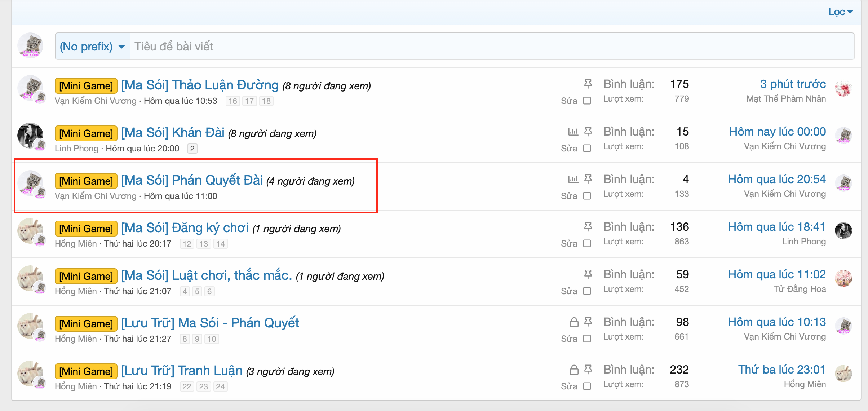This screenshot has height=411, width=868.
Task: Click poll chart icon on Khán Đài thread
Action: (x=573, y=132)
